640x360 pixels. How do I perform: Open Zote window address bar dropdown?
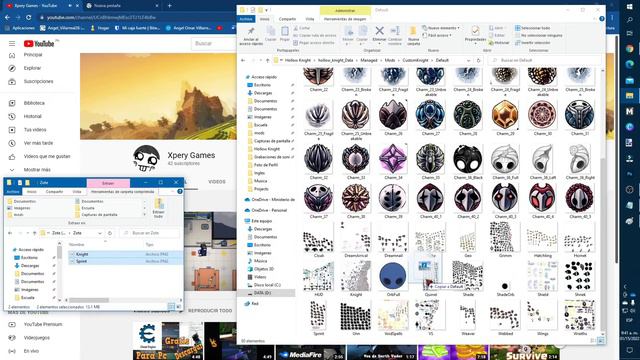coord(100,233)
